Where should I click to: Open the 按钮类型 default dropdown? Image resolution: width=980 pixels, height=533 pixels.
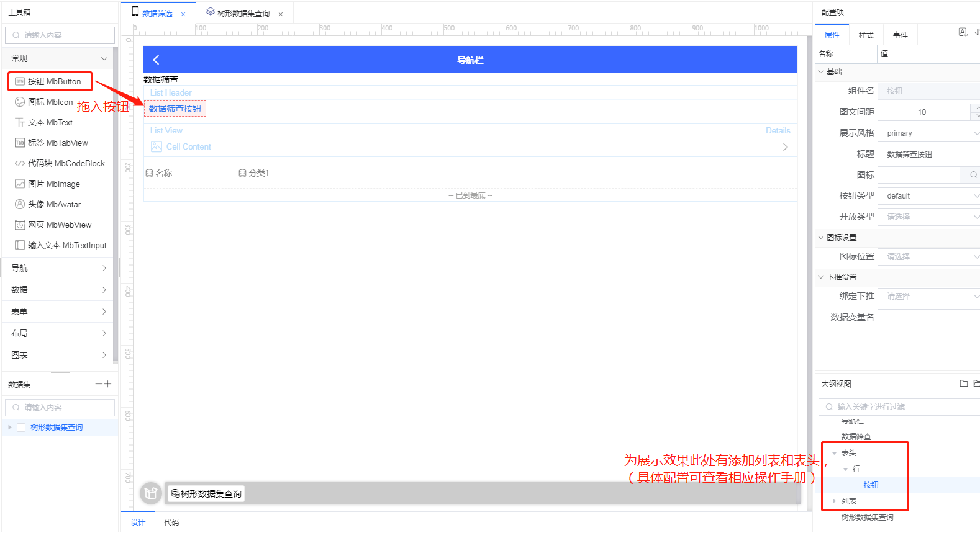coord(928,196)
